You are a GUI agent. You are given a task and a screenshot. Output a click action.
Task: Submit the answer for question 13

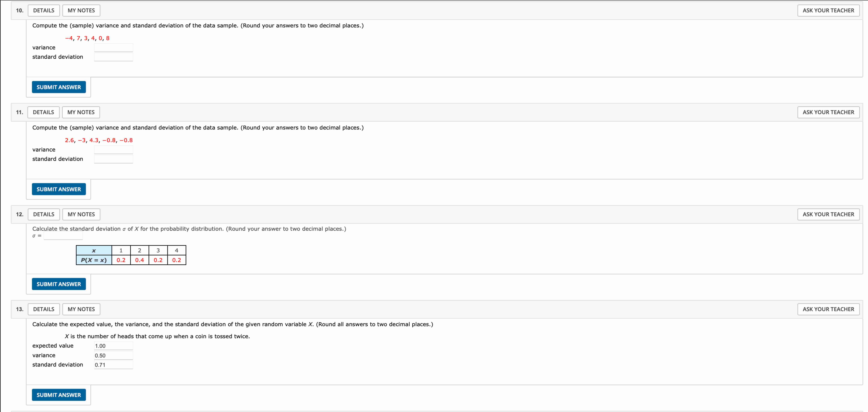59,395
